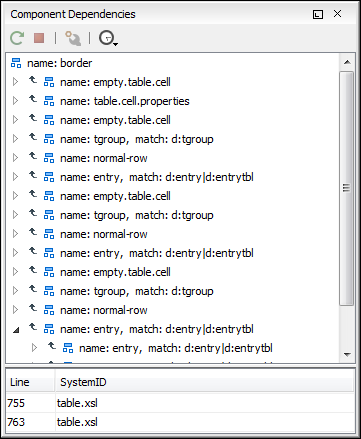Screen dimensions: 361x439
Task: Collapse the expanded entry d:entry|d:entrytbl node
Action: (x=16, y=330)
